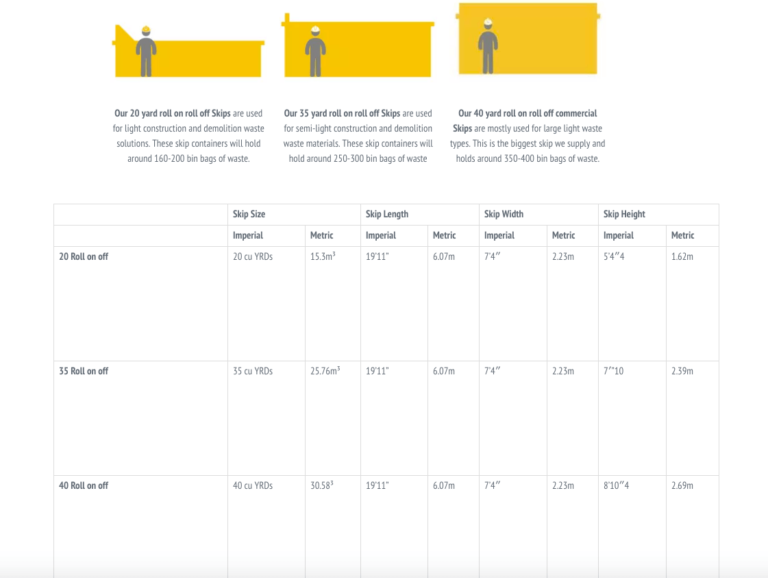768x578 pixels.
Task: Click the 15.3m³ metric size cell
Action: [322, 257]
